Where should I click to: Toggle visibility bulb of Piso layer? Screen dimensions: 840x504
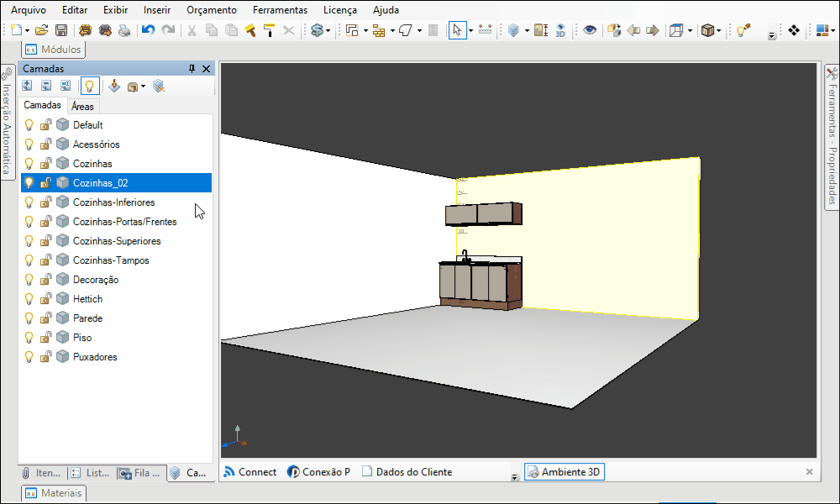(29, 338)
